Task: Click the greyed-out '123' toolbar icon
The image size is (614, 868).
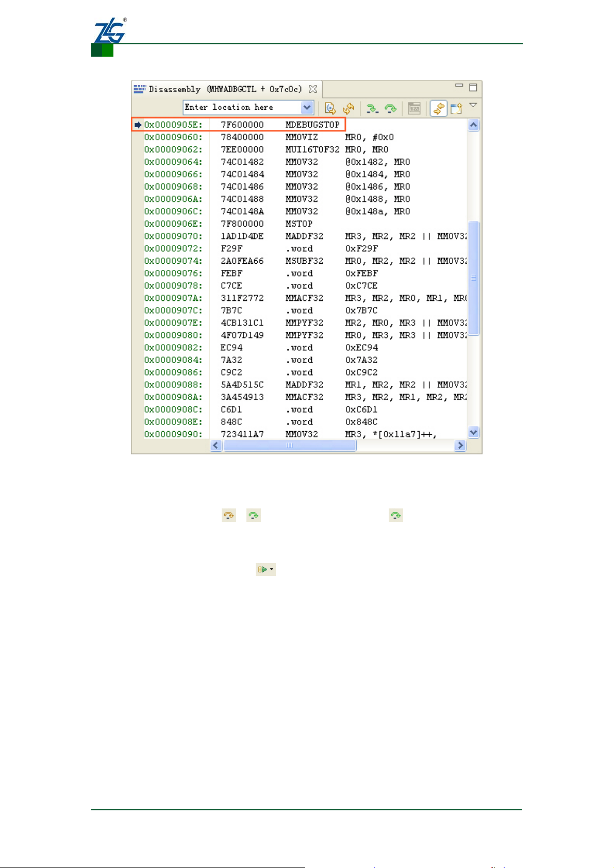Action: coord(414,108)
